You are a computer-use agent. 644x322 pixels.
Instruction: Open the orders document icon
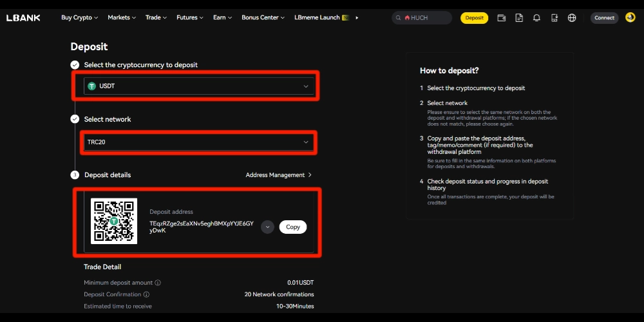[x=519, y=17]
